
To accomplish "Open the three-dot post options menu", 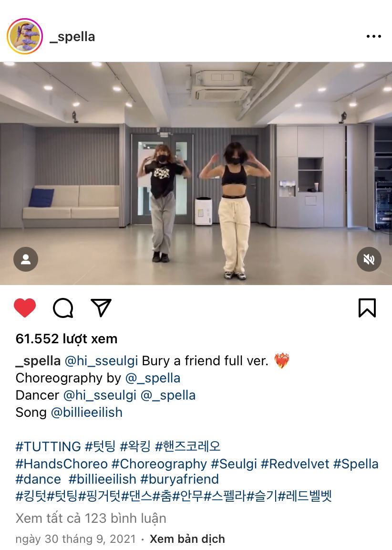I will point(373,36).
